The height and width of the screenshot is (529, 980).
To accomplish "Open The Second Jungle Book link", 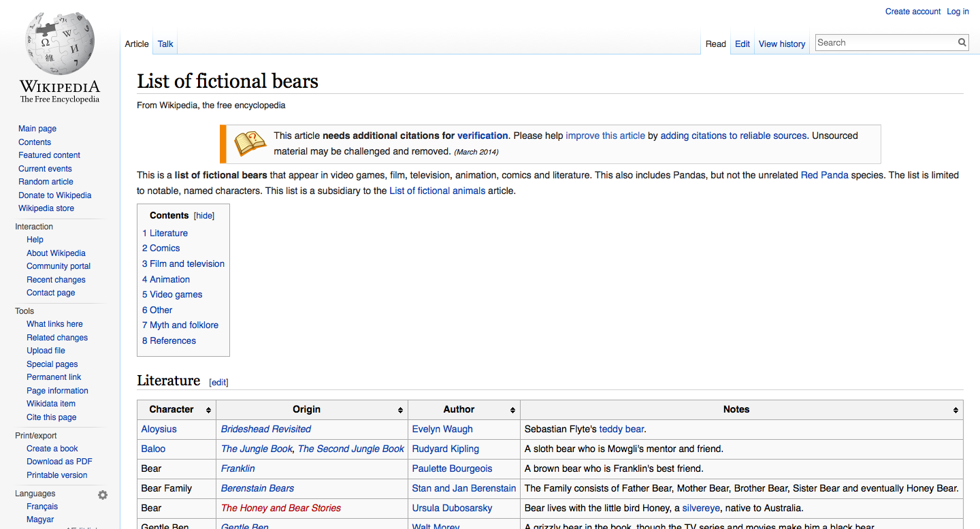I will [351, 449].
